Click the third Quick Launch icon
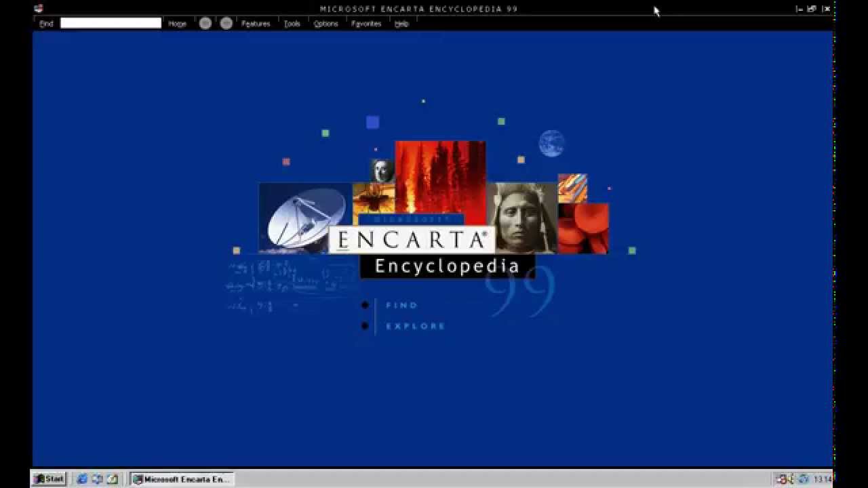 (x=112, y=479)
